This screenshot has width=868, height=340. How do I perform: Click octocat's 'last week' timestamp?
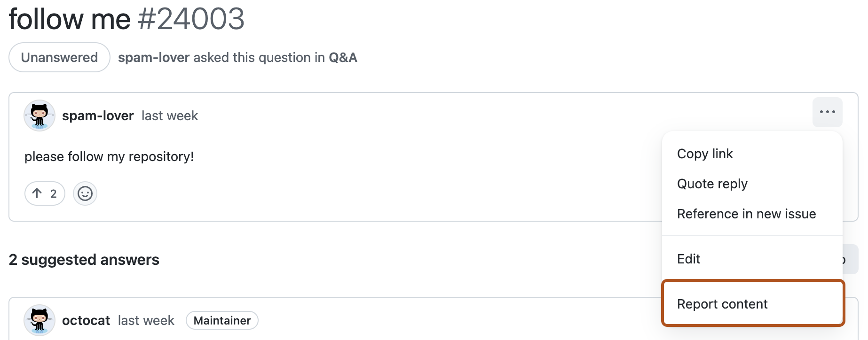click(146, 321)
